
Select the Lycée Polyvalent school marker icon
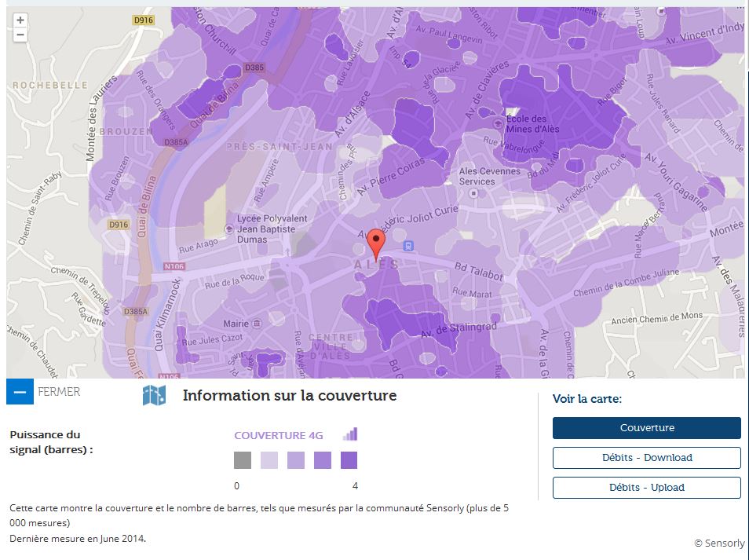[228, 229]
